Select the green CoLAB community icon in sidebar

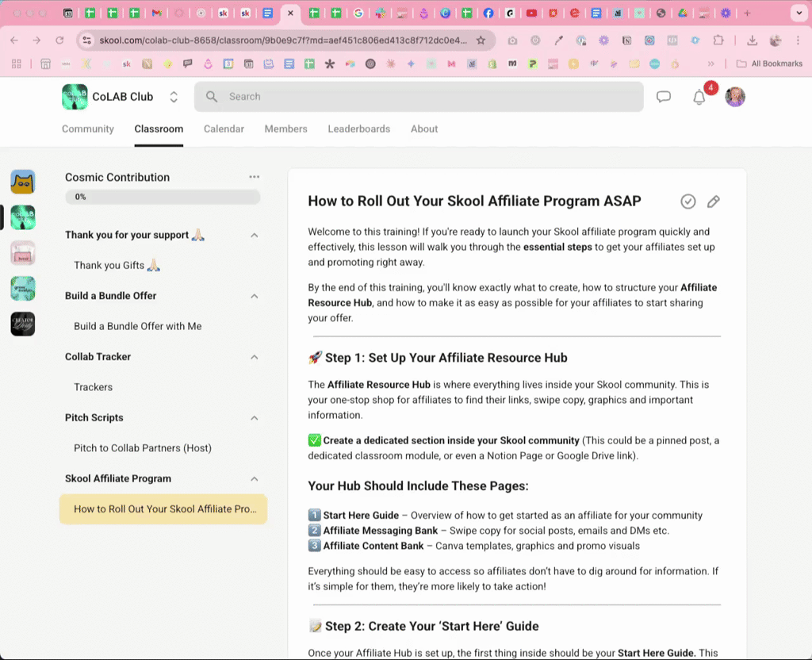point(23,217)
